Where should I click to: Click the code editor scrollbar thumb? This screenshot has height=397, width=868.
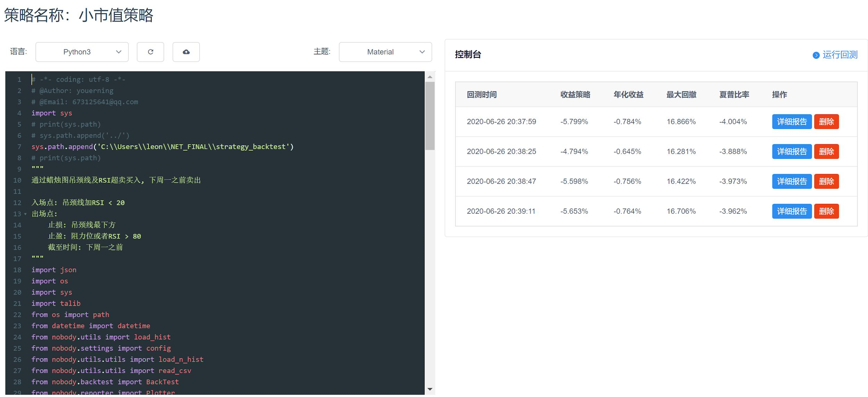click(x=430, y=116)
